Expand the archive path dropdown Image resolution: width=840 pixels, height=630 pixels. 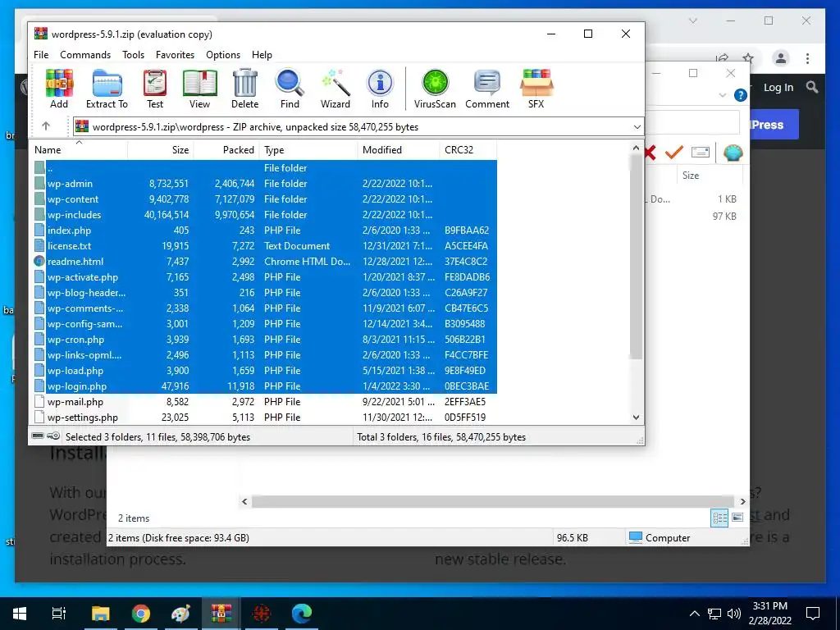(637, 127)
